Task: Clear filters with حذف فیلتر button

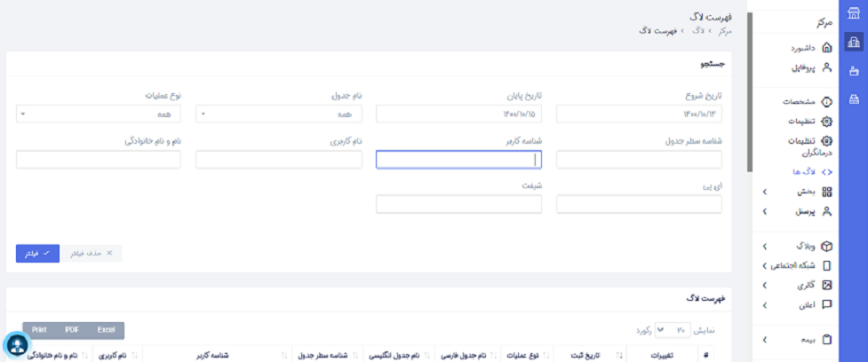Action: (91, 253)
